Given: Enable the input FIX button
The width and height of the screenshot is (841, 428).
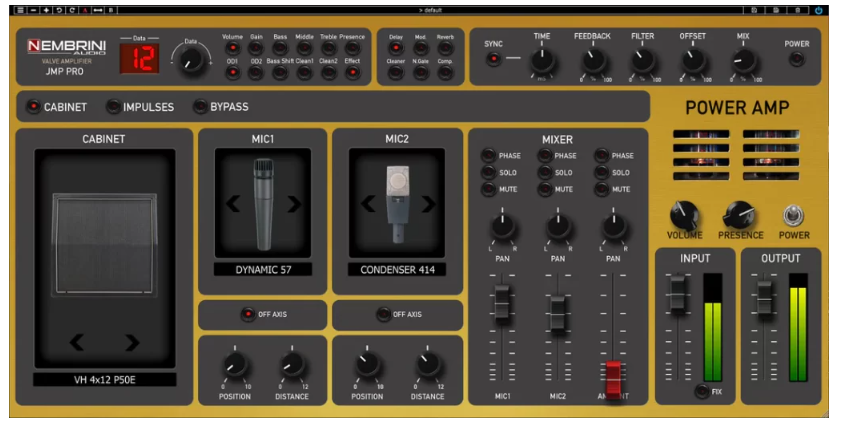Looking at the screenshot, I should pos(702,392).
